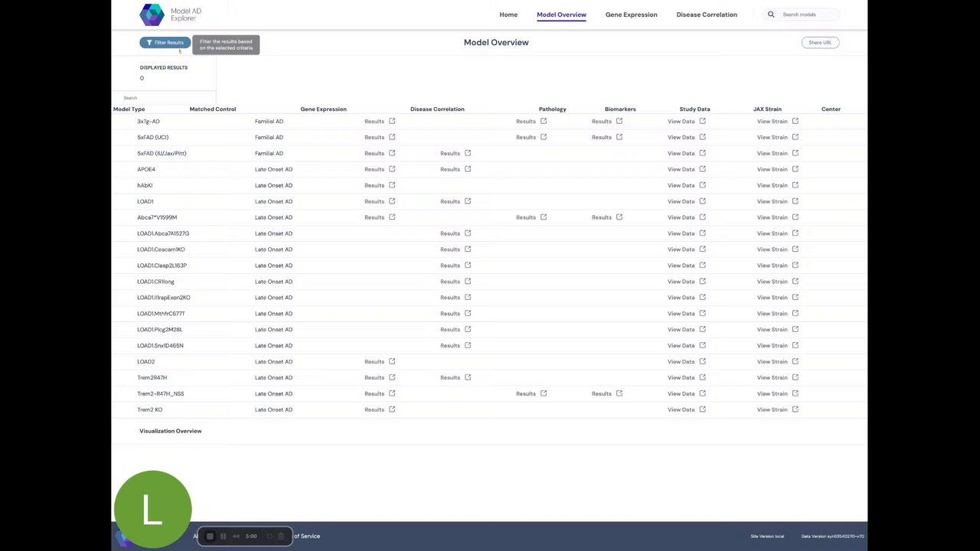Screen dimensions: 980x551
Task: Click the Search field above the Model Type column
Action: click(x=164, y=98)
